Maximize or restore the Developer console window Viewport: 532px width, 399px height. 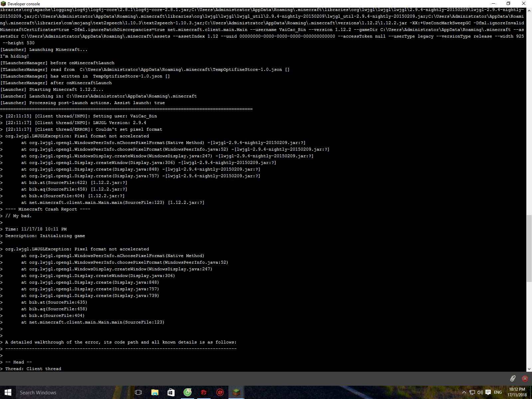508,4
